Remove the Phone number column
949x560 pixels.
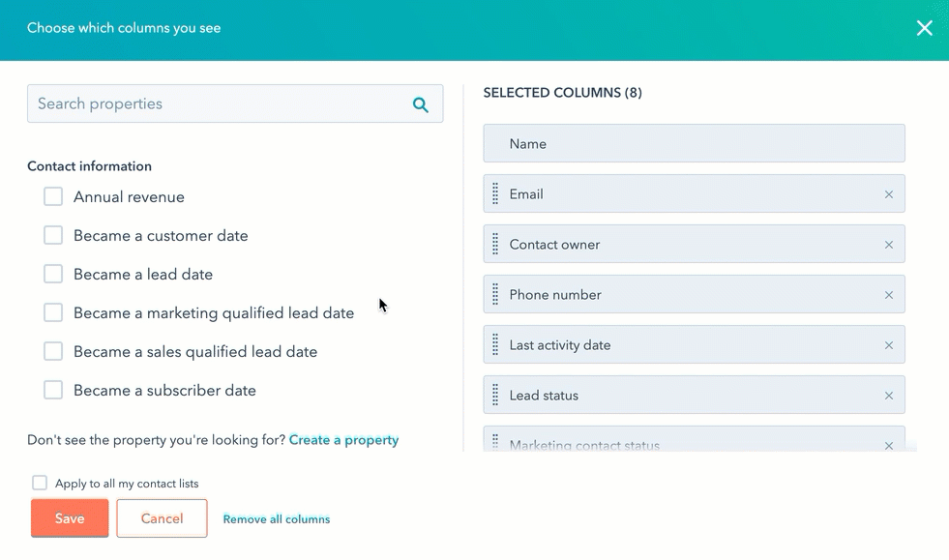(888, 294)
